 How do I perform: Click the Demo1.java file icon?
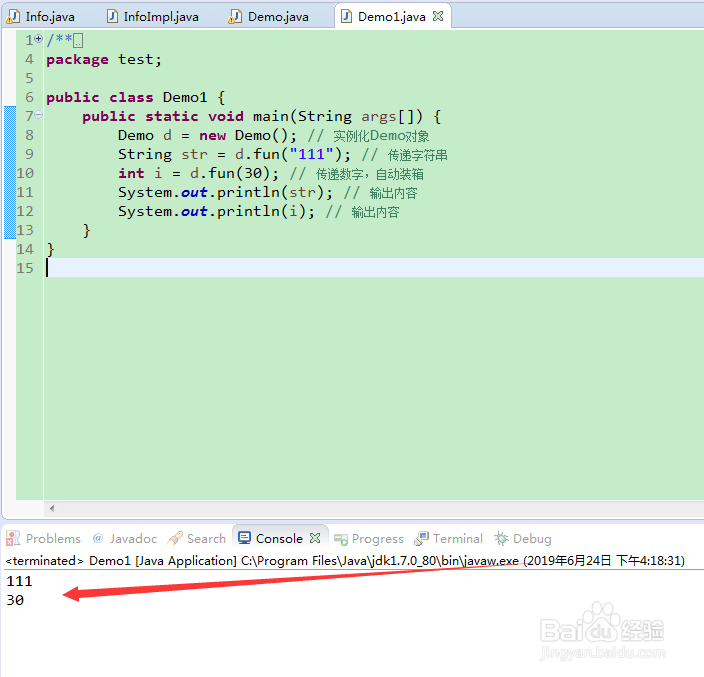(x=346, y=17)
